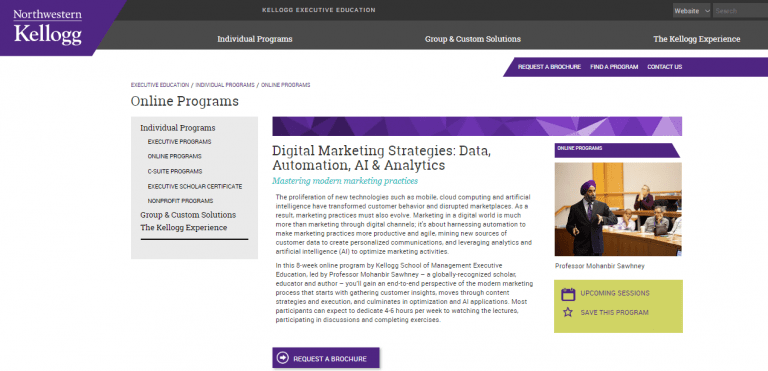This screenshot has width=768, height=371.
Task: Click the calendar icon beside Upcoming Sessions
Action: [x=568, y=294]
